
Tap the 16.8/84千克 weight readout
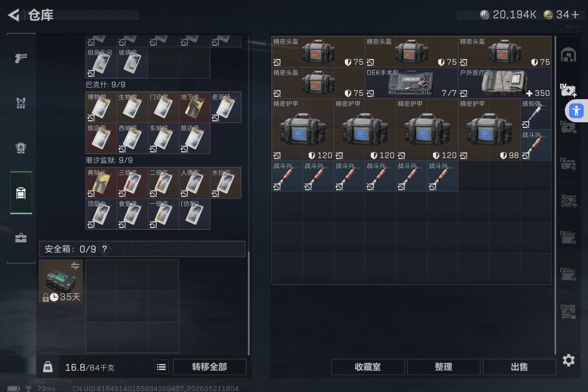90,367
